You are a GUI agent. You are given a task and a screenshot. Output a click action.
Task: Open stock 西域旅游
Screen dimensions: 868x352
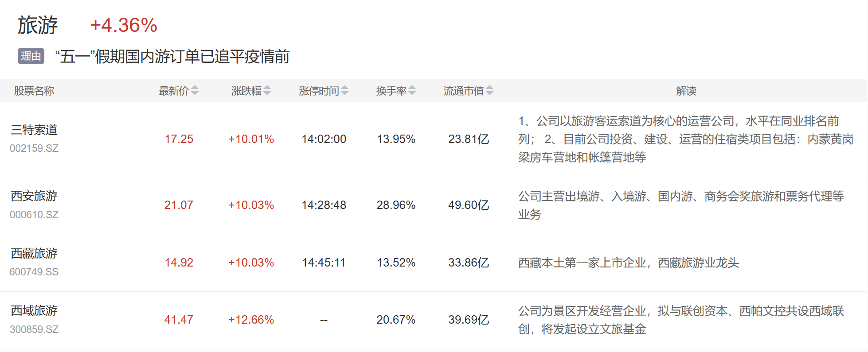coord(34,310)
